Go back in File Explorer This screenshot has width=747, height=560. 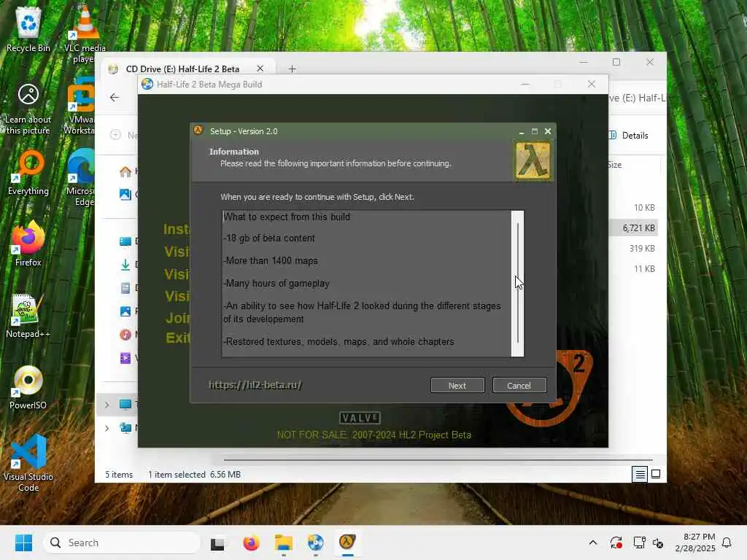click(x=115, y=98)
